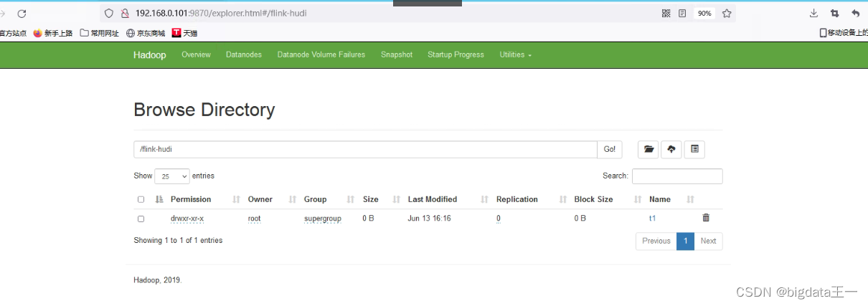Click the Go! button
Screen dimensions: 868x306
[610, 149]
